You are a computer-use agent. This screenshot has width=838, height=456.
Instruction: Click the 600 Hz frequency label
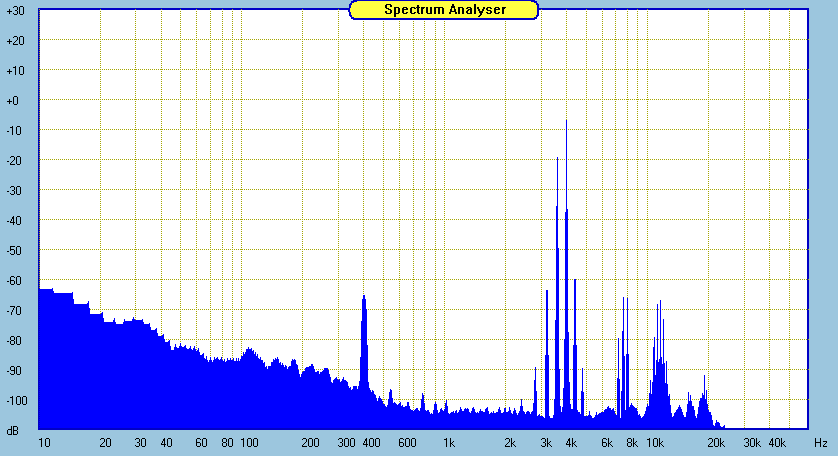[407, 443]
